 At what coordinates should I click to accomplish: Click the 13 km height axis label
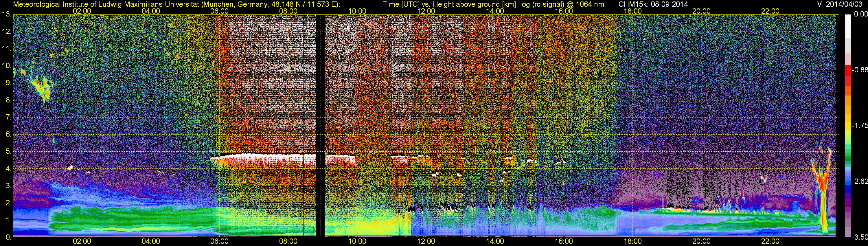tap(6, 14)
